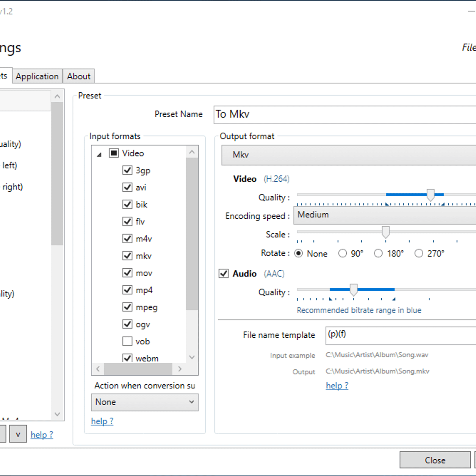This screenshot has width=476, height=476.
Task: Click preset list scroll down arrow
Action: coord(57,414)
